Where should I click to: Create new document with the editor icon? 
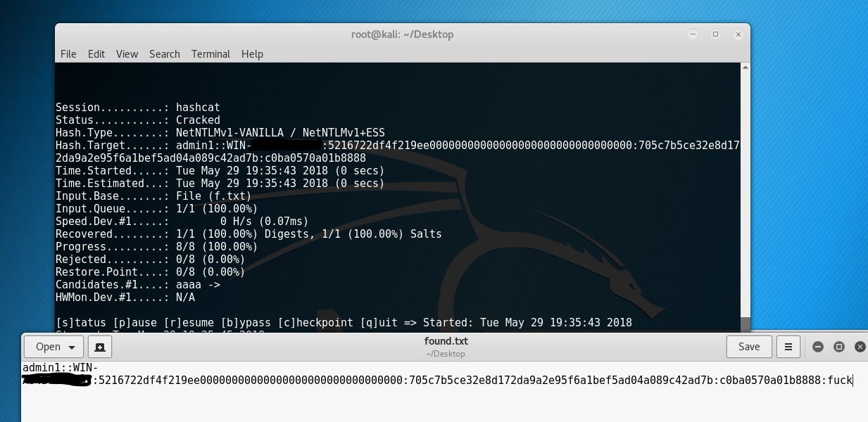point(99,347)
